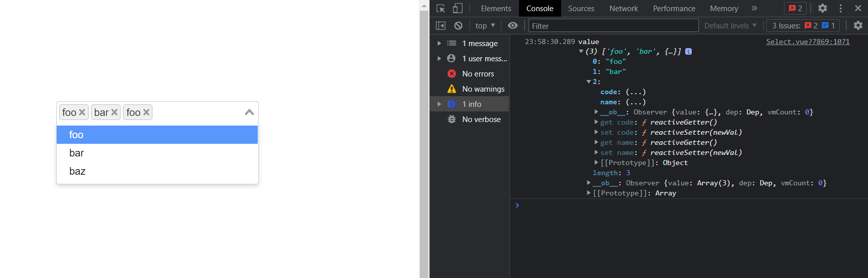Screen dimensions: 868x278
Task: Remove the last foo tag
Action: [x=146, y=112]
